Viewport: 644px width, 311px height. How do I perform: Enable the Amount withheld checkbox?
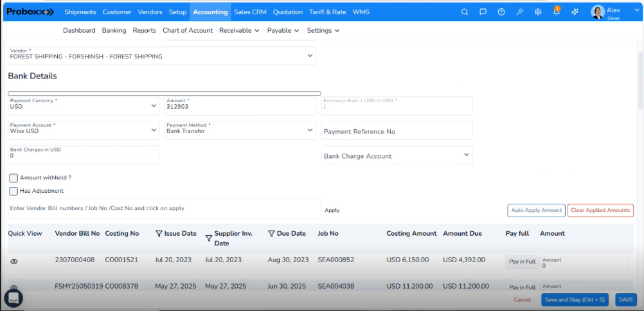[13, 178]
